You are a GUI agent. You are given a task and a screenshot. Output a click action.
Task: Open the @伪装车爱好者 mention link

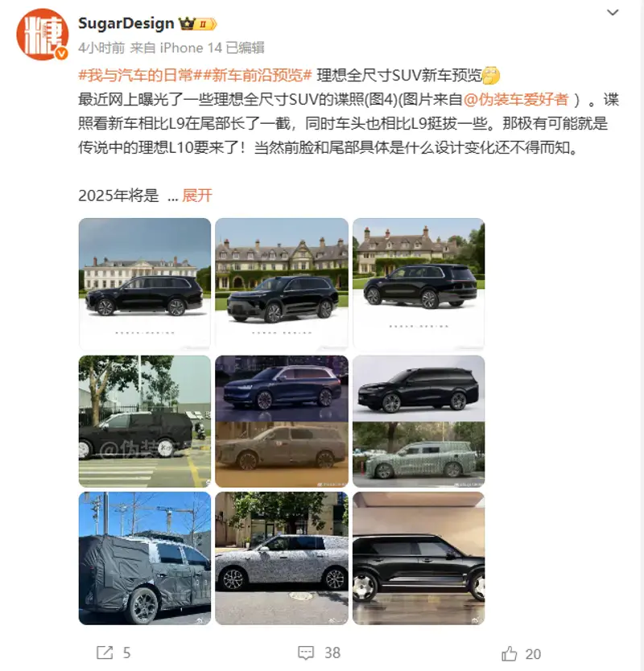(516, 99)
